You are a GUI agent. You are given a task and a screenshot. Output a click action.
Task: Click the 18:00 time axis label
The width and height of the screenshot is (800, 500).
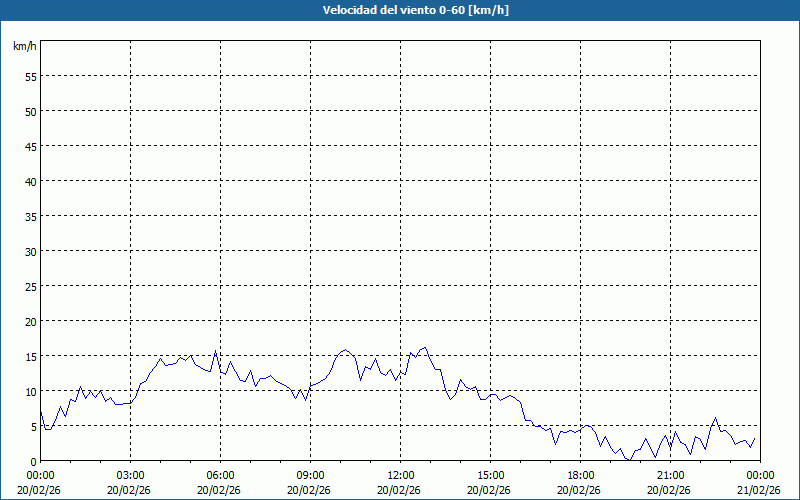[x=580, y=475]
